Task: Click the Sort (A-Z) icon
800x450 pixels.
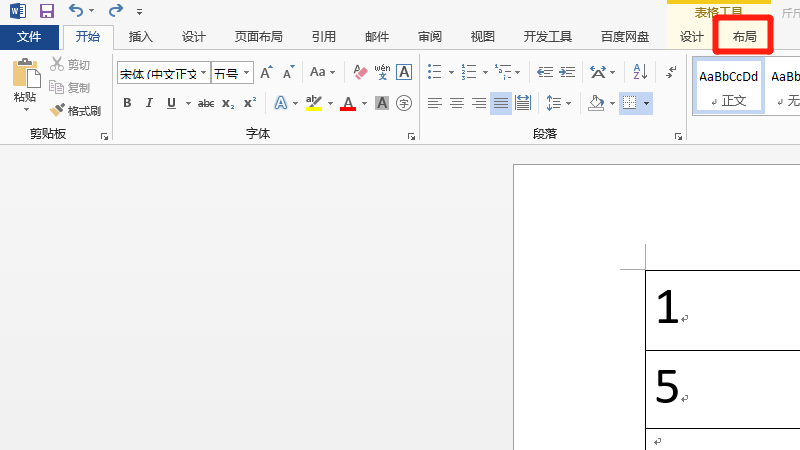Action: pos(641,72)
